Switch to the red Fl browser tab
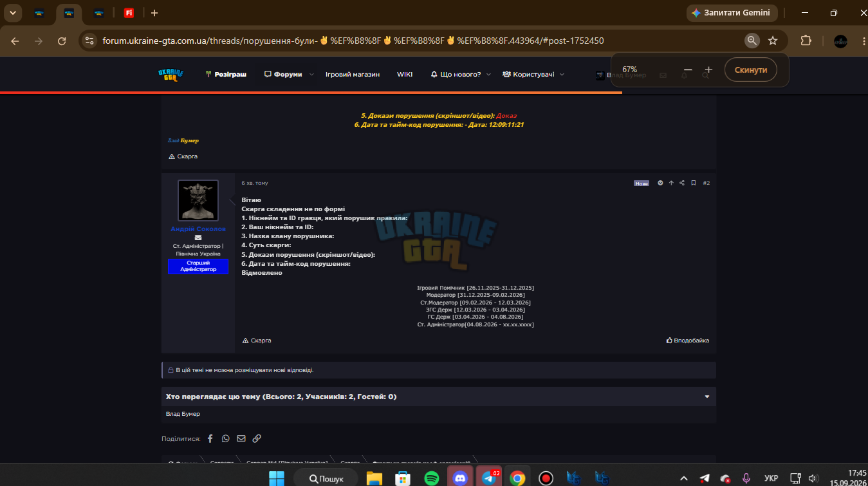This screenshot has height=486, width=868. (129, 13)
